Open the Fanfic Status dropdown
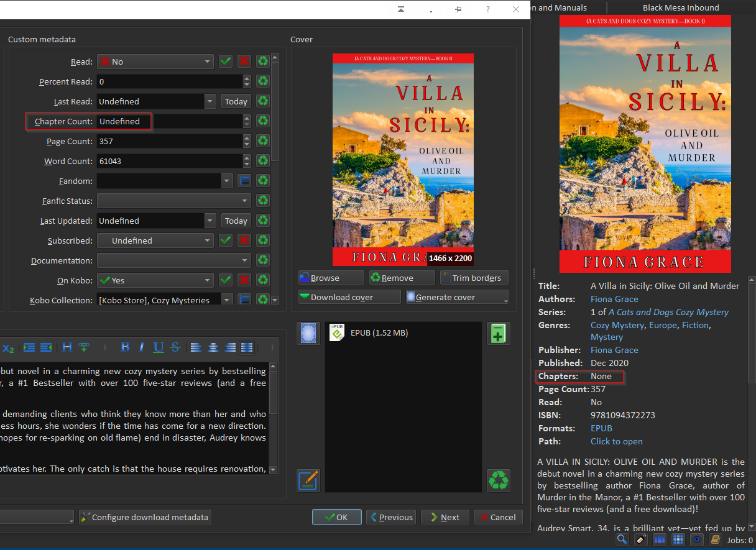Viewport: 756px width, 550px height. pyautogui.click(x=173, y=201)
